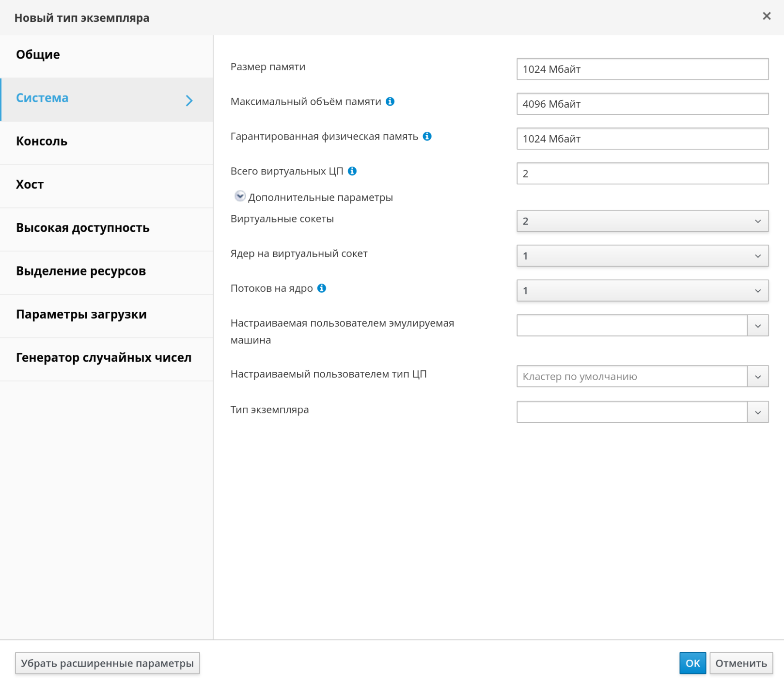Open the Потоков на ядро dropdown

tap(642, 291)
